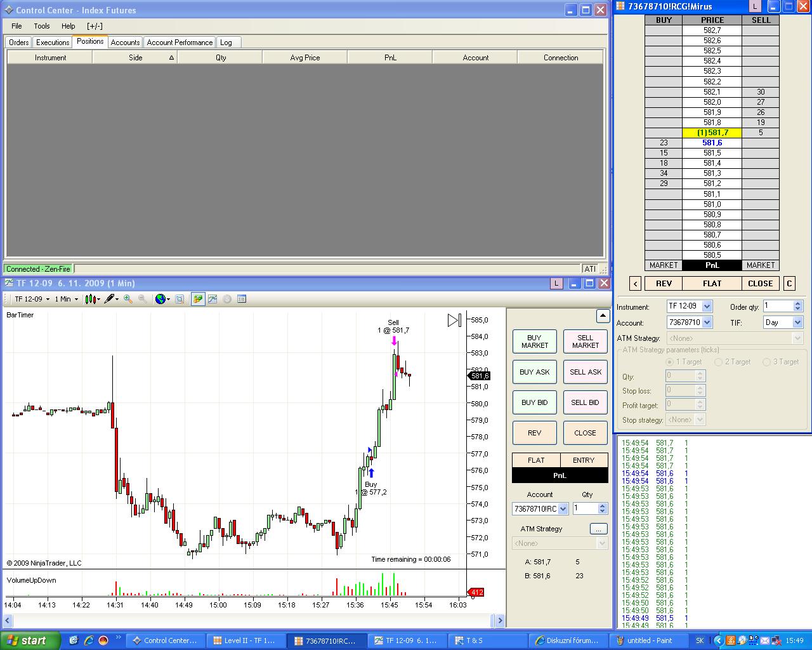Open Firefox from the quick launch bar
Screen dimensions: 812x650
[103, 640]
